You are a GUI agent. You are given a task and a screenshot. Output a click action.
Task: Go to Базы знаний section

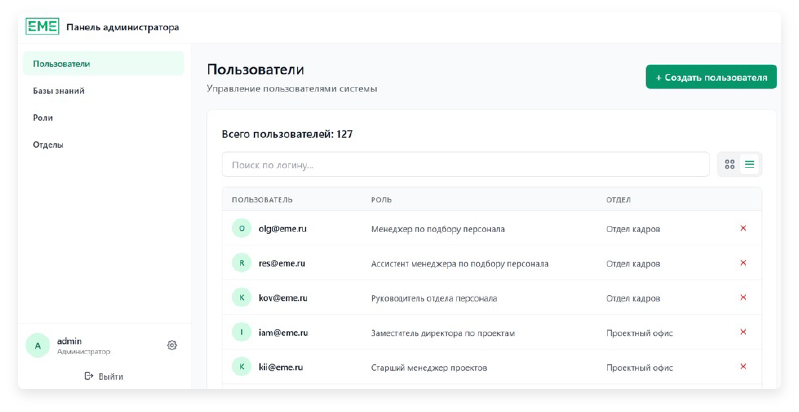click(59, 91)
